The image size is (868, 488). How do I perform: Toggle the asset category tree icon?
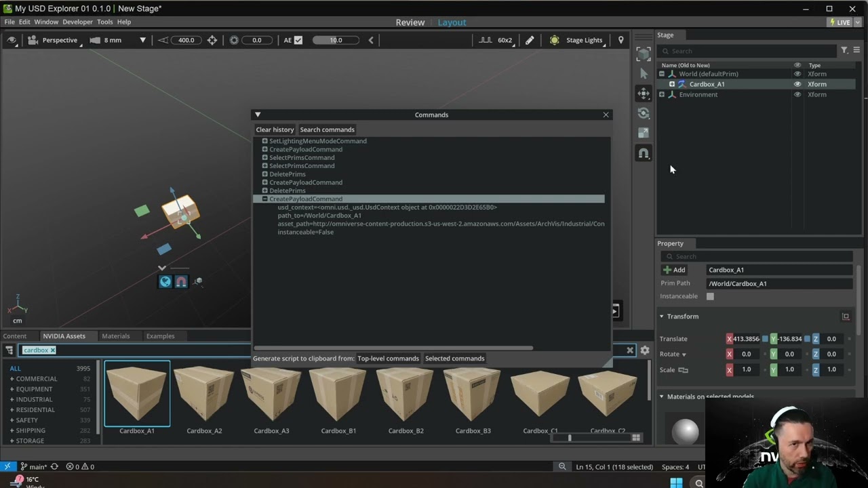(x=9, y=350)
